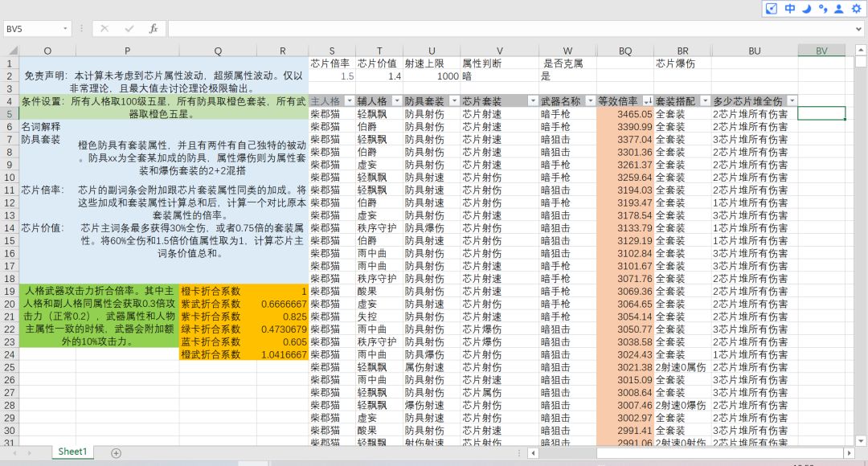
Task: Open the 多少芯片堆全伤 filter dropdown
Action: point(792,100)
